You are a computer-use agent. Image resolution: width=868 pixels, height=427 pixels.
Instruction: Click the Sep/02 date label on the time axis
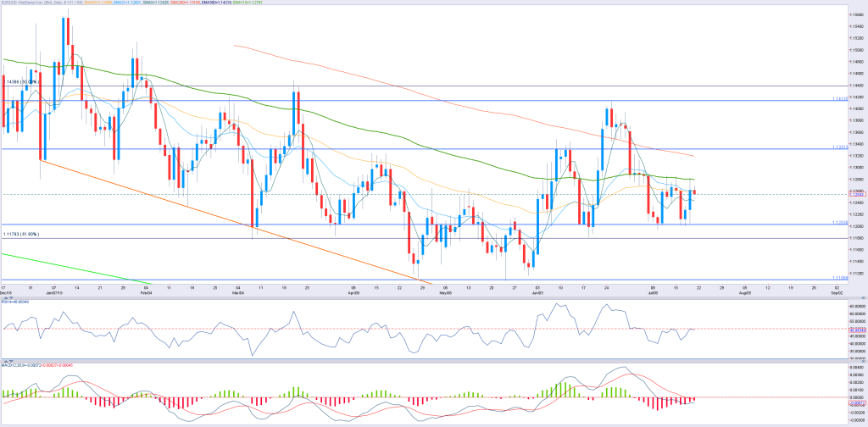point(836,293)
